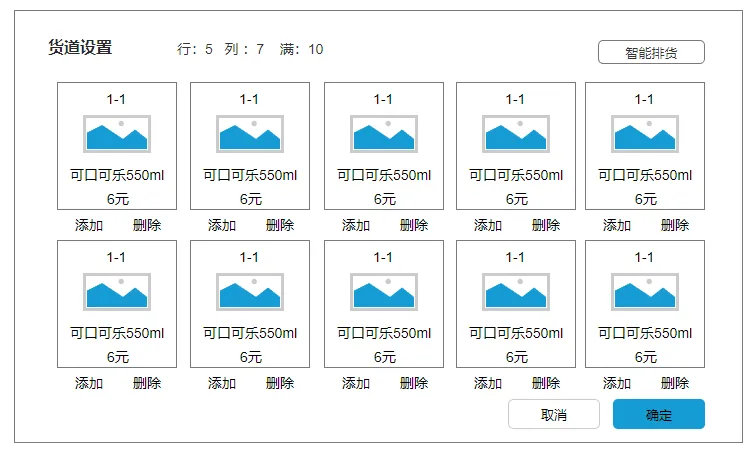Click 删除 under the top row's fifth card
This screenshot has width=755, height=453.
coord(675,225)
